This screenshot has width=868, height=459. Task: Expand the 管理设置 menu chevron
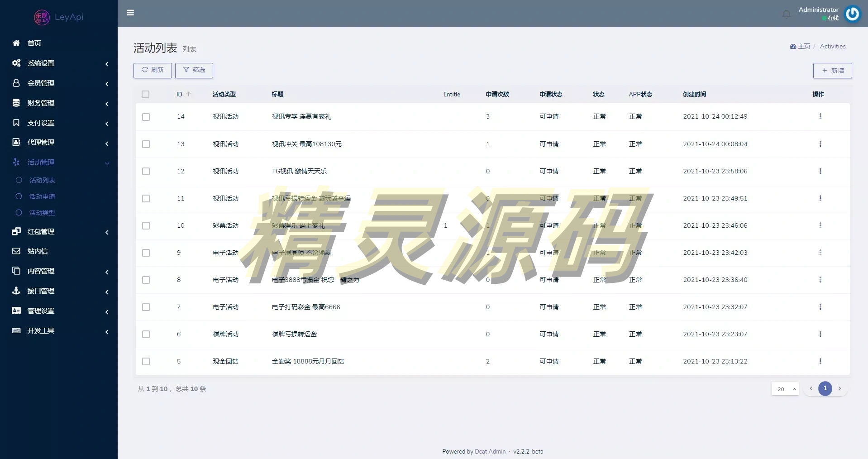tap(107, 312)
